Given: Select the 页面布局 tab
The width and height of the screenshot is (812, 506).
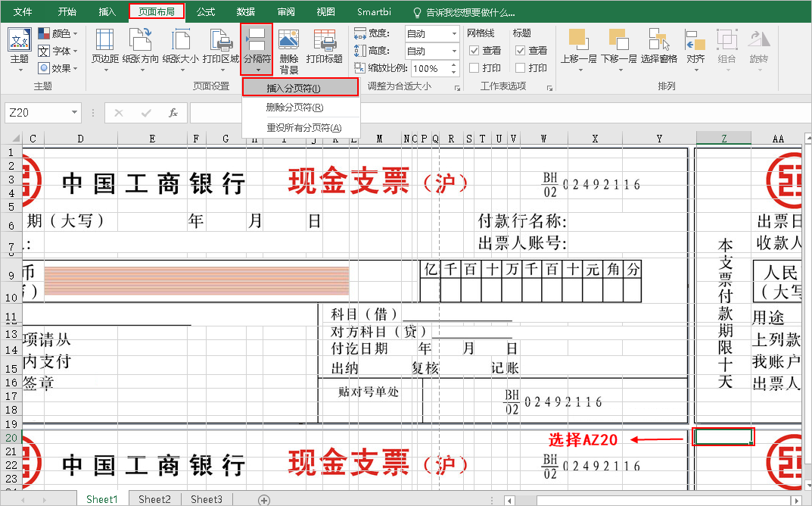Looking at the screenshot, I should point(157,11).
